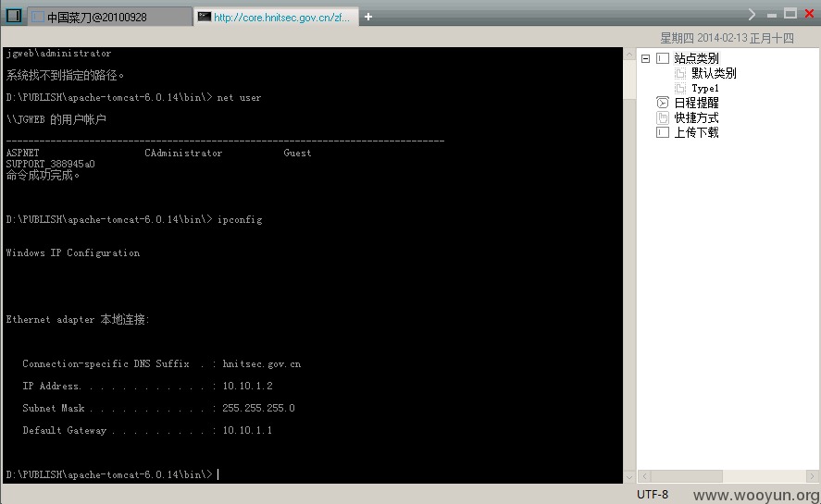Click 'Windows IP Configuration' line
Viewport: 821px width, 504px height.
click(x=73, y=252)
